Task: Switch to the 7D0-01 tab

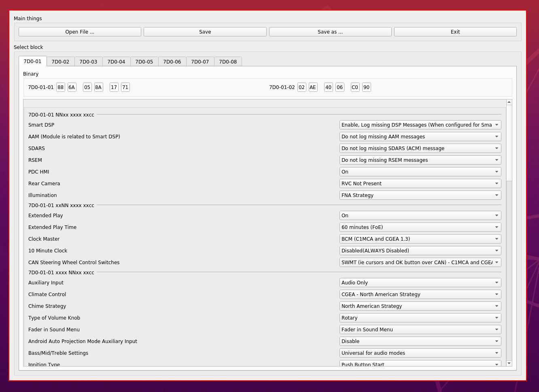Action: point(32,61)
